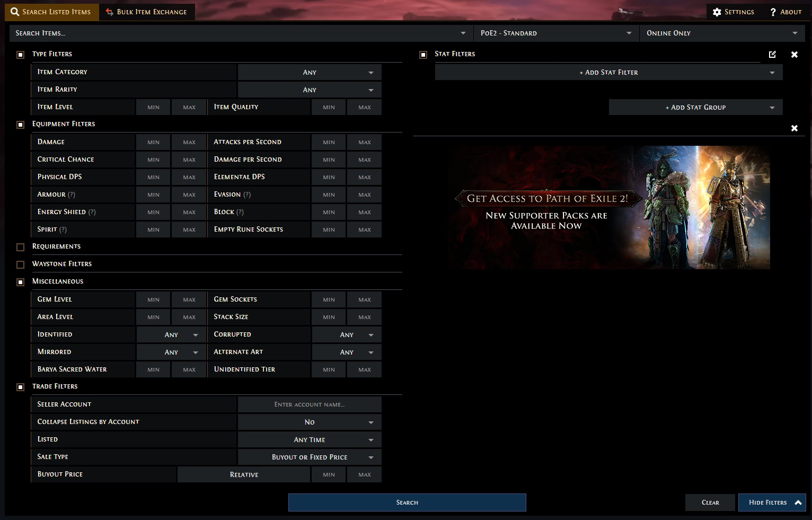Viewport: 812px width, 520px height.
Task: Switch to Bulk Item Exchange tab
Action: click(x=147, y=12)
